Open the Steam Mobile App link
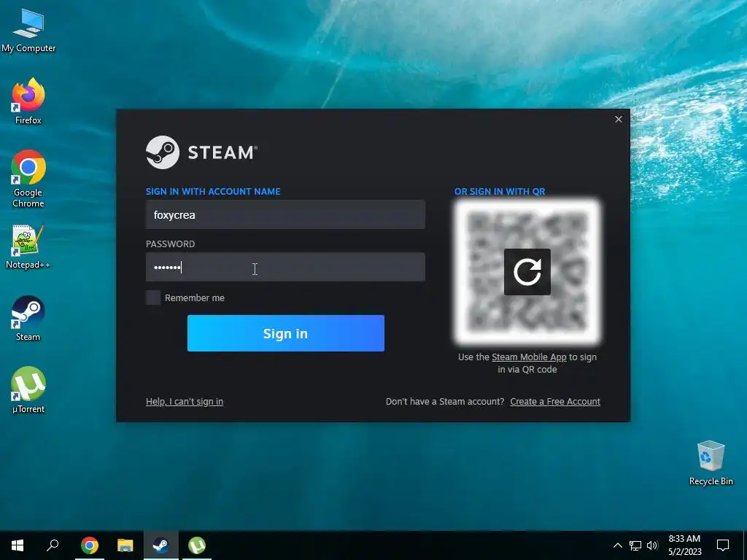This screenshot has height=560, width=747. click(529, 357)
